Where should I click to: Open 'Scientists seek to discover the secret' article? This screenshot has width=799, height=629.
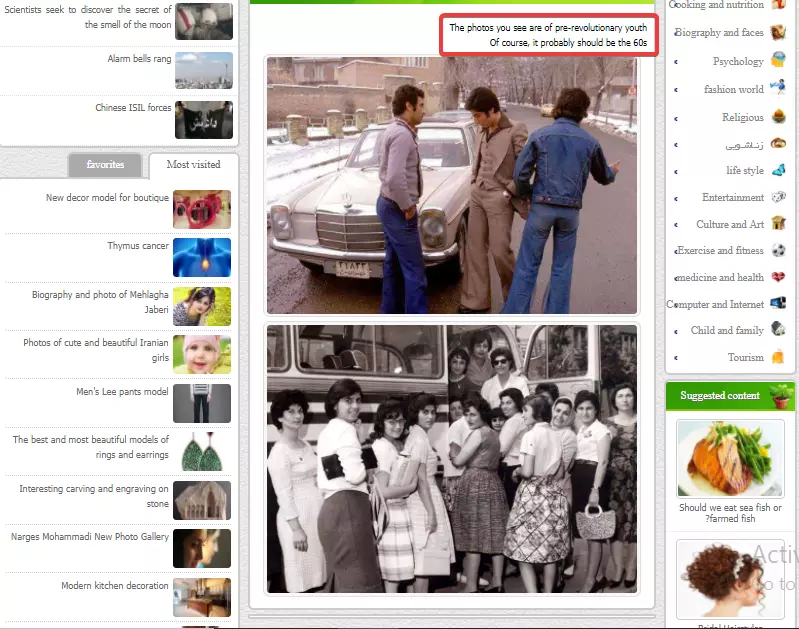click(x=88, y=17)
